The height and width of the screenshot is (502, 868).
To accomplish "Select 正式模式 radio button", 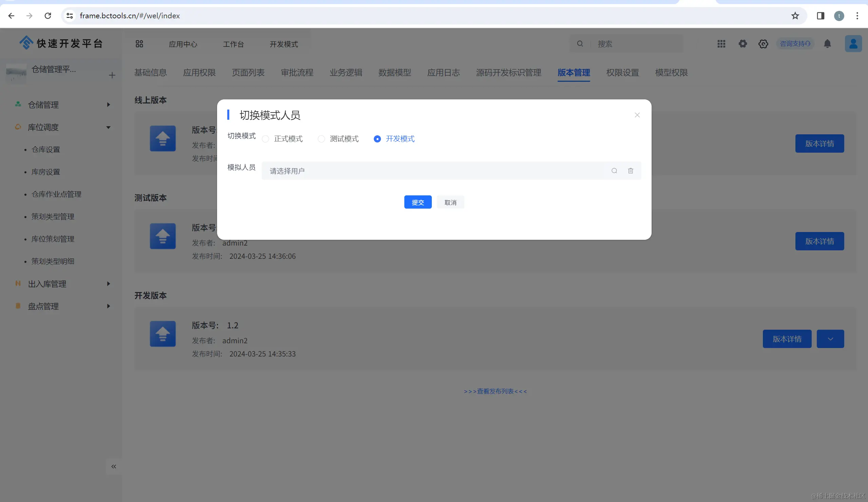I will click(x=265, y=139).
